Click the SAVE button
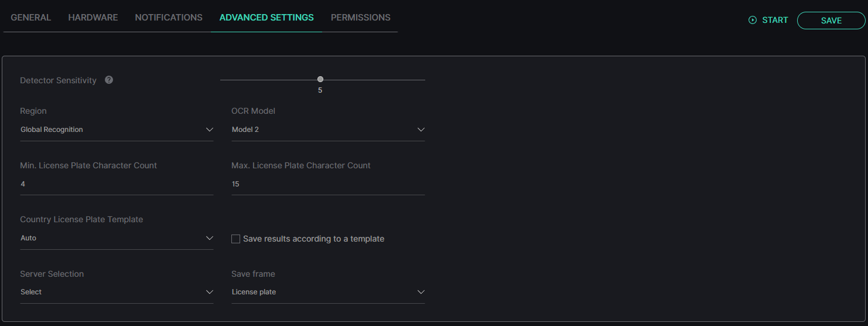 pyautogui.click(x=831, y=21)
